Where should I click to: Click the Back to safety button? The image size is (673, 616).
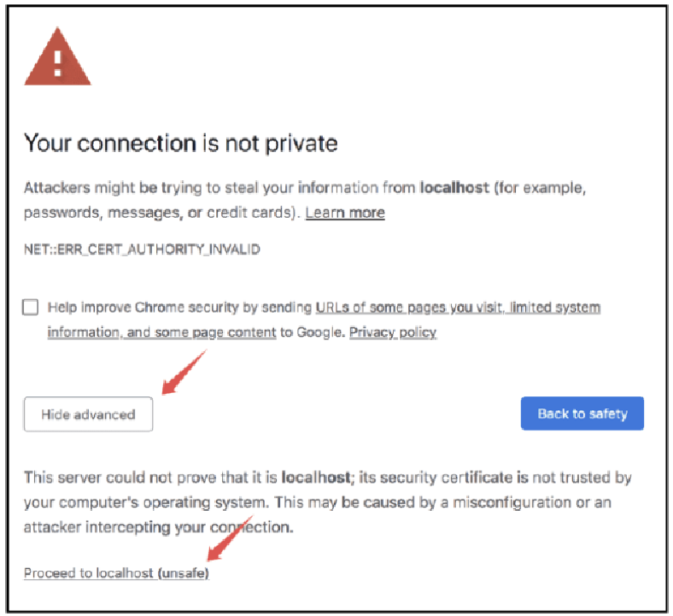pyautogui.click(x=582, y=414)
